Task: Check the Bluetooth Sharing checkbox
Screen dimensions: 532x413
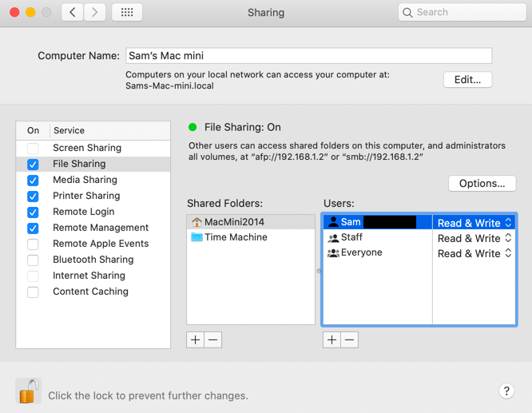Action: [33, 260]
